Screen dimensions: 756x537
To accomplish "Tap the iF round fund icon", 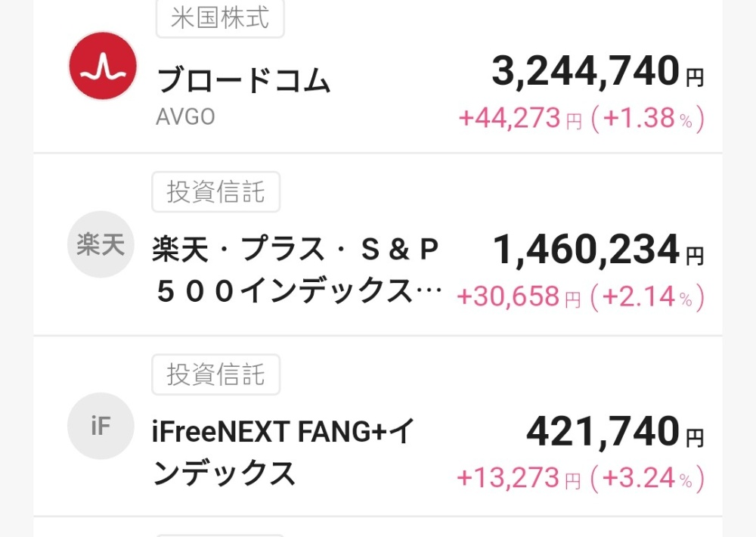I will pyautogui.click(x=101, y=426).
